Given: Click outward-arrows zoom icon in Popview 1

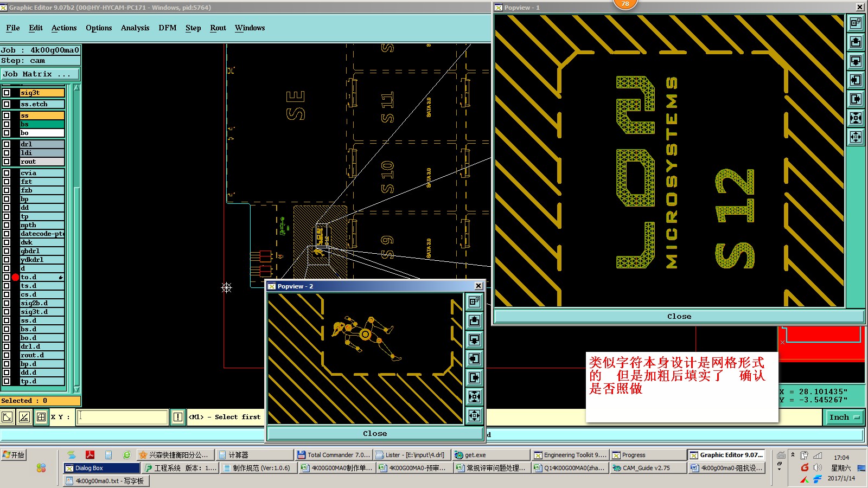Looking at the screenshot, I should [x=856, y=137].
